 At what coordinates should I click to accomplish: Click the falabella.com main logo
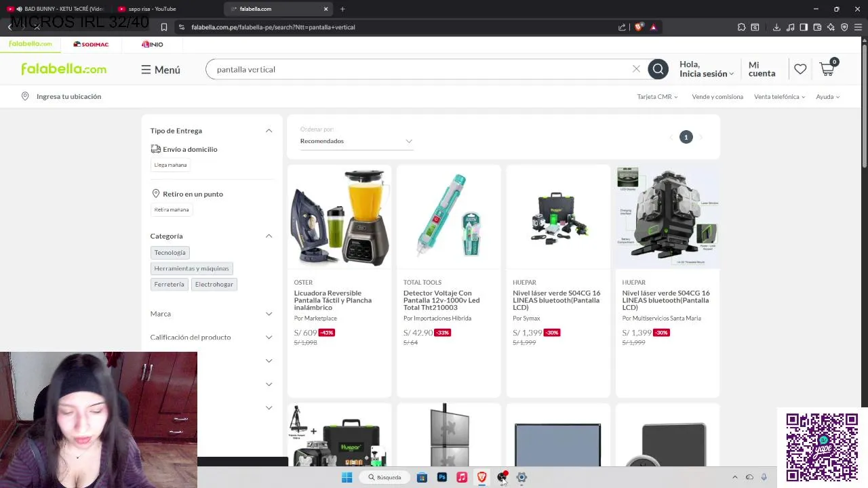pos(64,69)
